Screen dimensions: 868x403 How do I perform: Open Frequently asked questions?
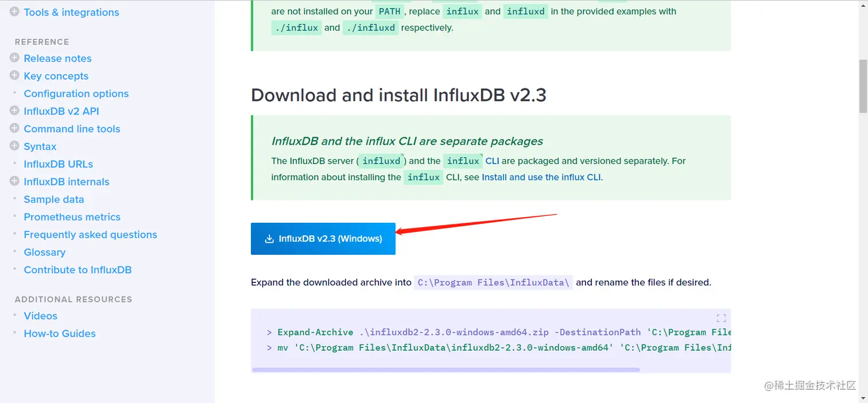(x=90, y=235)
